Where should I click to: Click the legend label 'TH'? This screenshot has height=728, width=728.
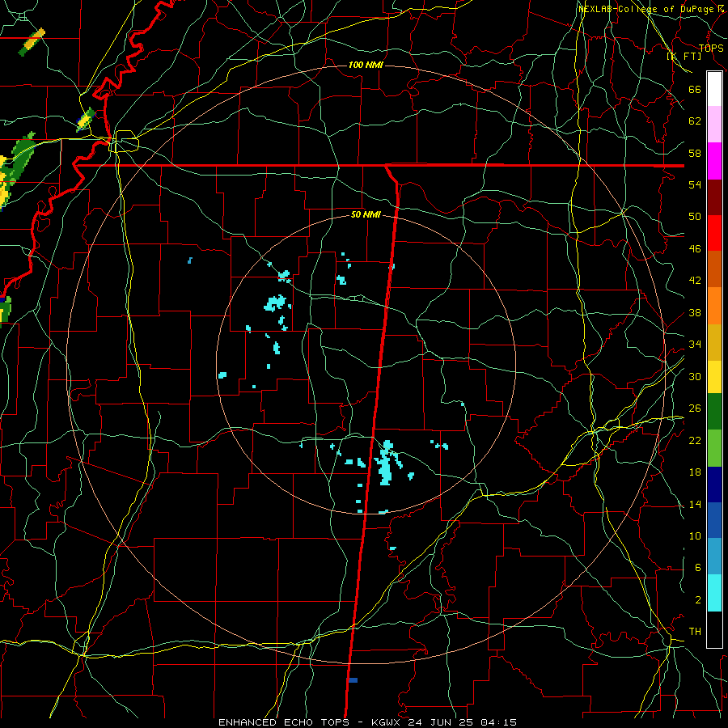(695, 632)
